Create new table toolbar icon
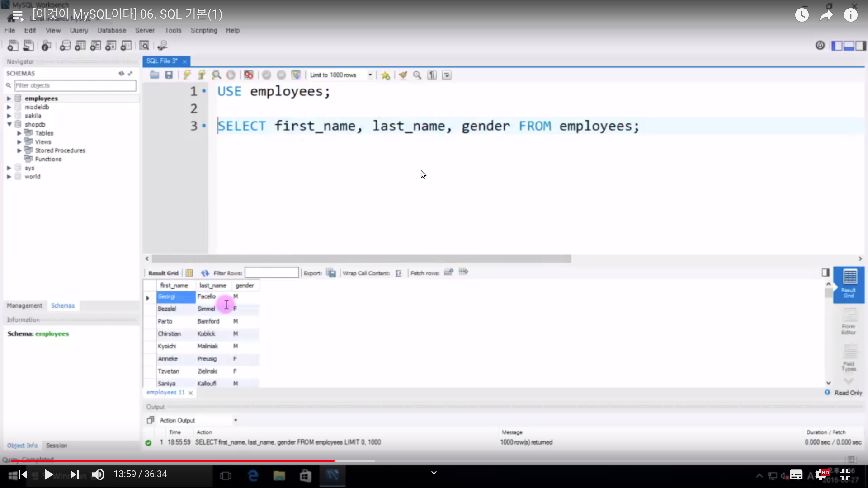This screenshot has width=868, height=488. tap(80, 46)
